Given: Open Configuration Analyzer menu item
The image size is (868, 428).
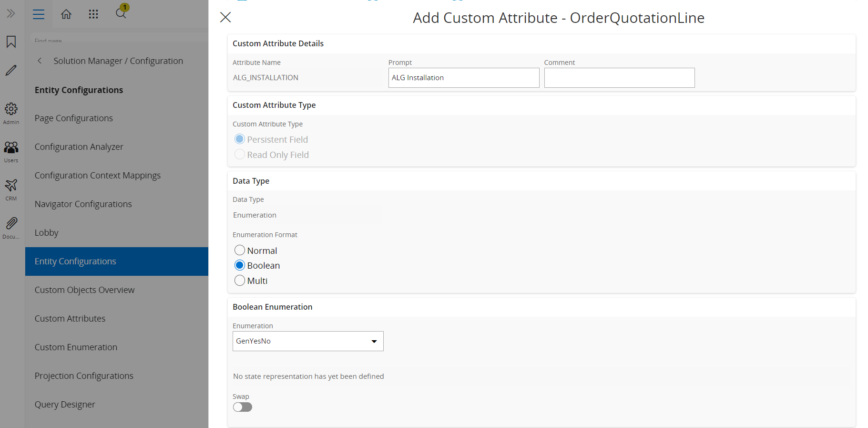Looking at the screenshot, I should pos(117,146).
